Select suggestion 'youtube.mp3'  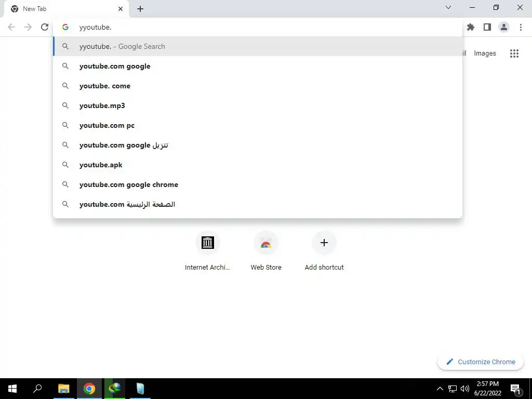(258, 105)
